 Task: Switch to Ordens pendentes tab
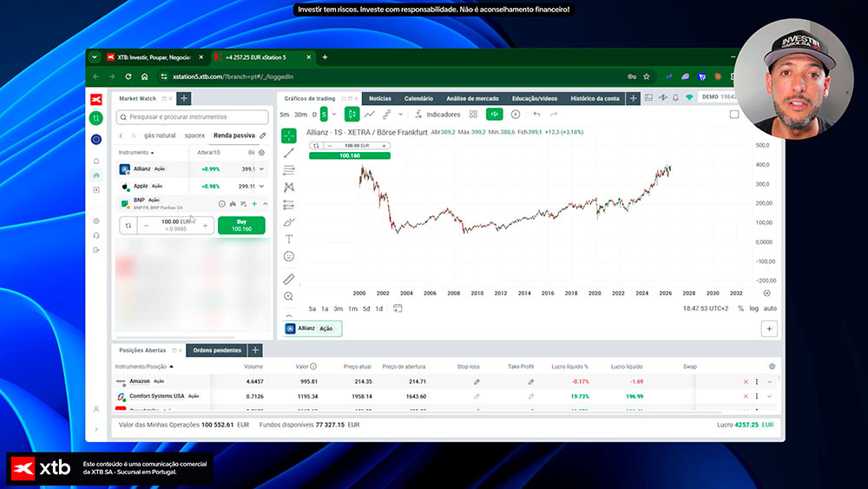pyautogui.click(x=217, y=351)
